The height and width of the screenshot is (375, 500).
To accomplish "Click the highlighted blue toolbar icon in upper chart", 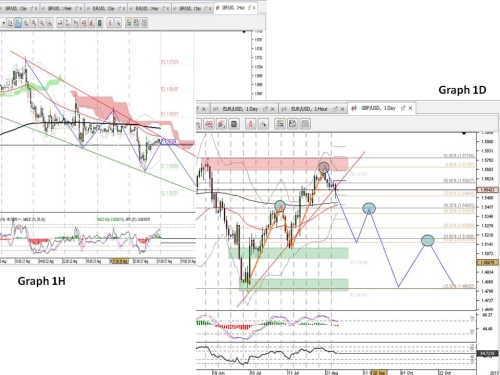I will pyautogui.click(x=18, y=23).
